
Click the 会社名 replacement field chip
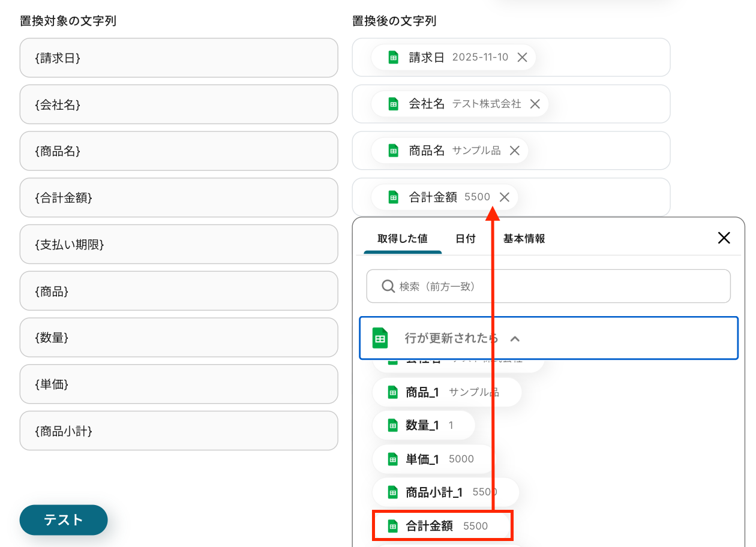point(460,104)
